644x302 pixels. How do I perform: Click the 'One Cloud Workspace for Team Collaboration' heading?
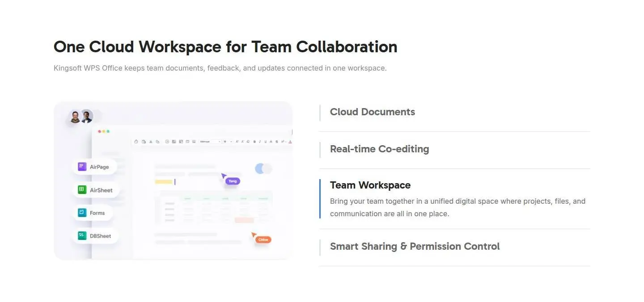coord(225,47)
